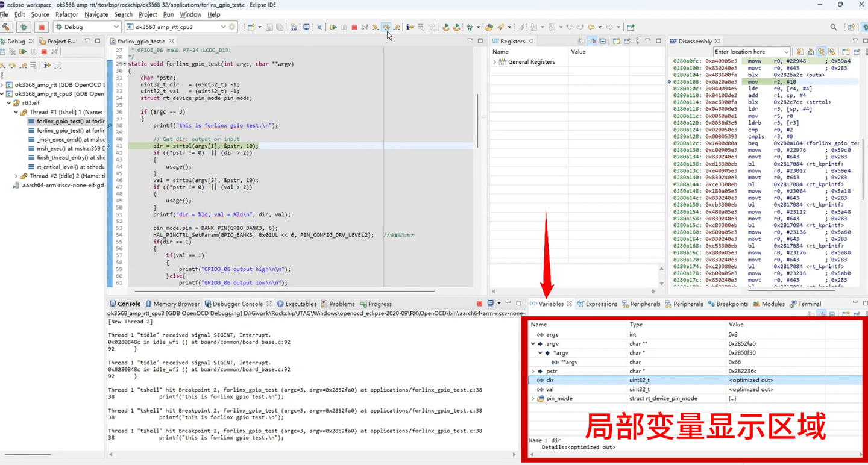This screenshot has width=868, height=465.
Task: Click the Build hammer icon in main toolbar
Action: [x=6, y=27]
